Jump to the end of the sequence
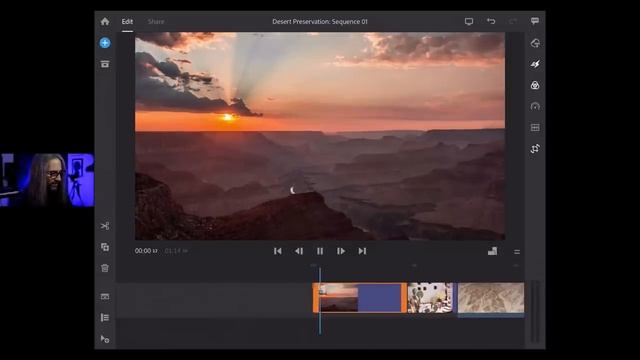 (x=362, y=251)
